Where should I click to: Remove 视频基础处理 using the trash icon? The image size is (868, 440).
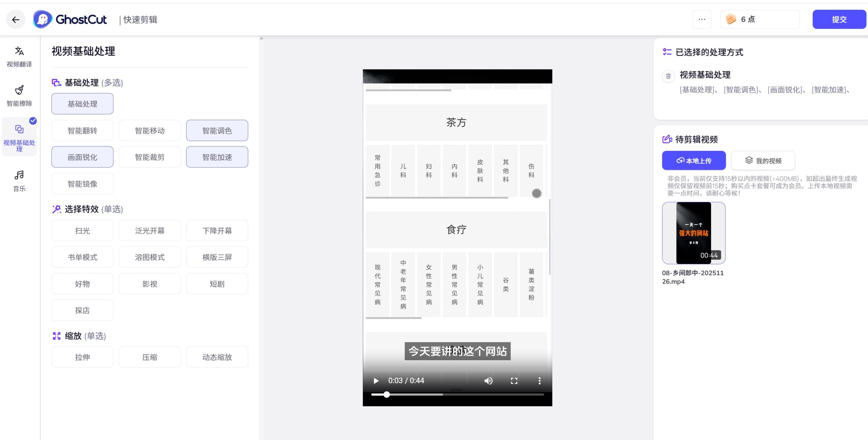pyautogui.click(x=668, y=77)
